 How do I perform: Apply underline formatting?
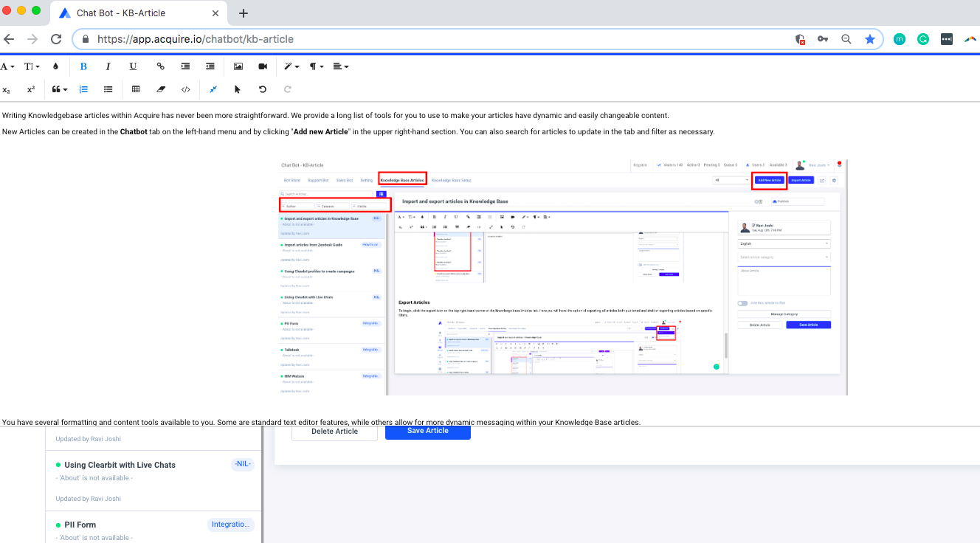(133, 66)
